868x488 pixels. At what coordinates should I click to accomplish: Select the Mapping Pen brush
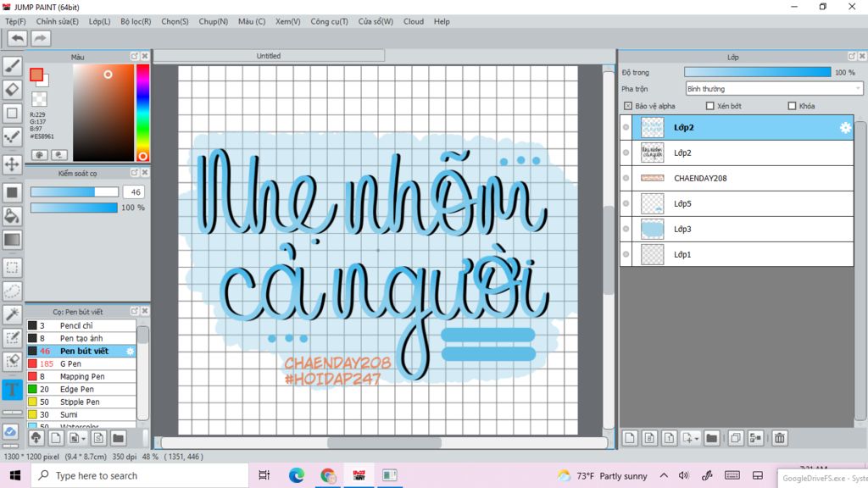click(x=81, y=376)
